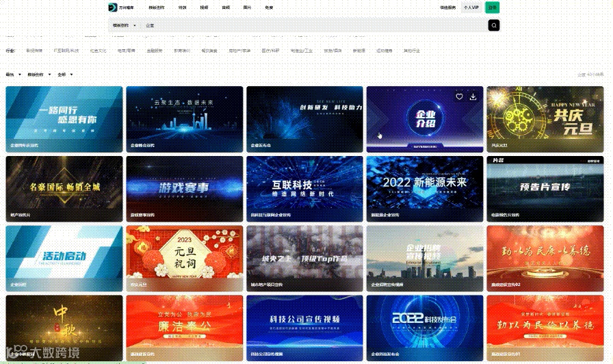Filter by the 红色文化 industry
613x364 pixels.
pos(98,51)
